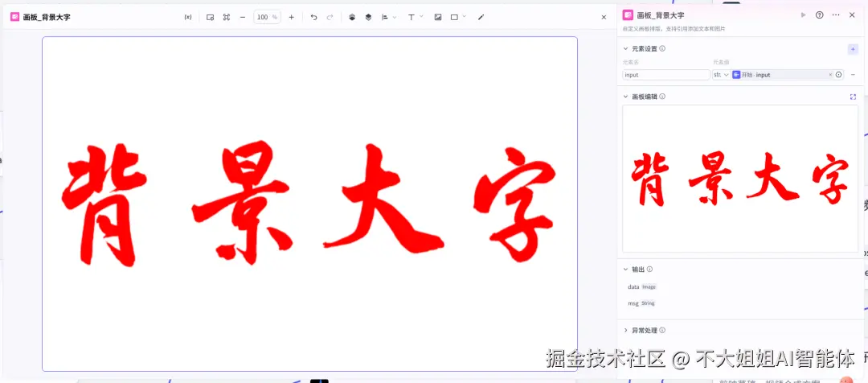Click the 100% zoom value field
Viewport: 868px width, 383px height.
(x=267, y=17)
